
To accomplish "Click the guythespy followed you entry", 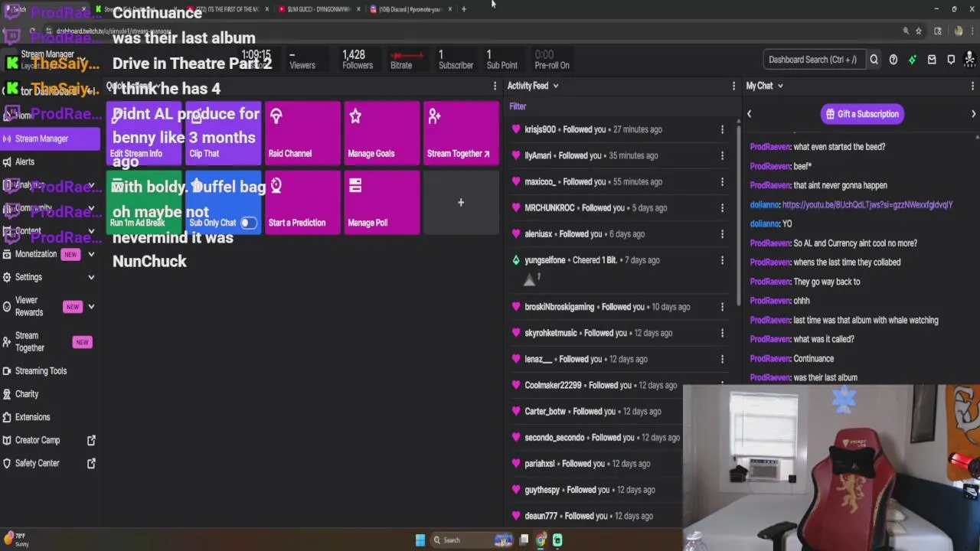I will pyautogui.click(x=596, y=490).
